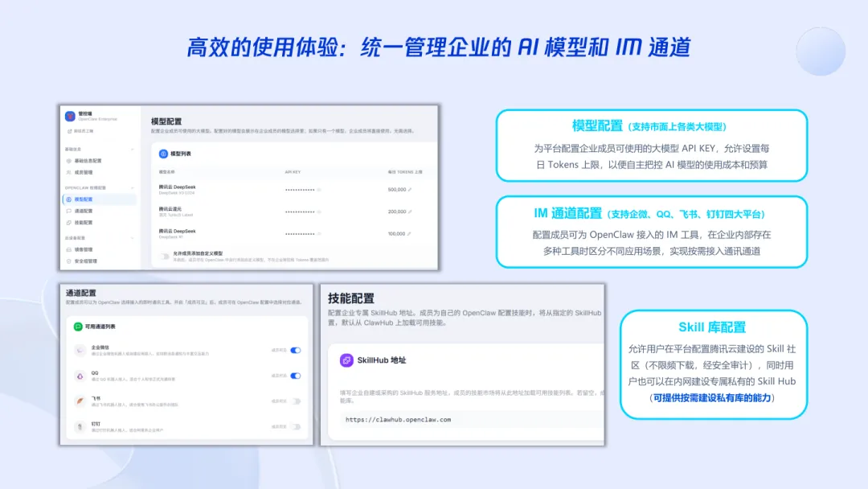Click the icon beside 基础信息配置

[x=68, y=161]
